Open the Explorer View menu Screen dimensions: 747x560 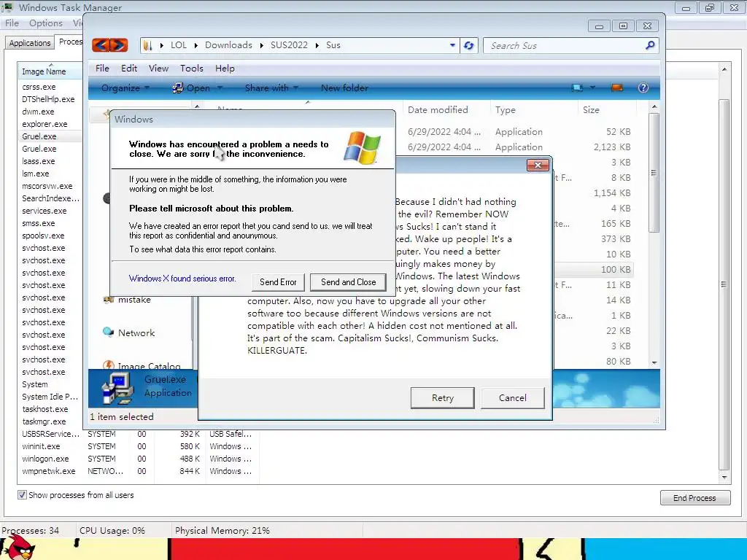[x=158, y=68]
